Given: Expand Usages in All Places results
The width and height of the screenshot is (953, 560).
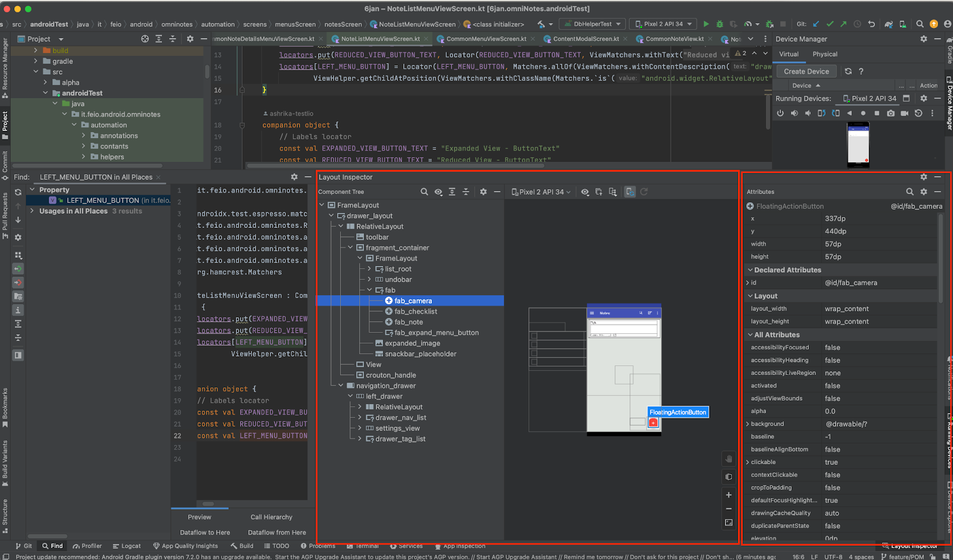Looking at the screenshot, I should point(32,211).
